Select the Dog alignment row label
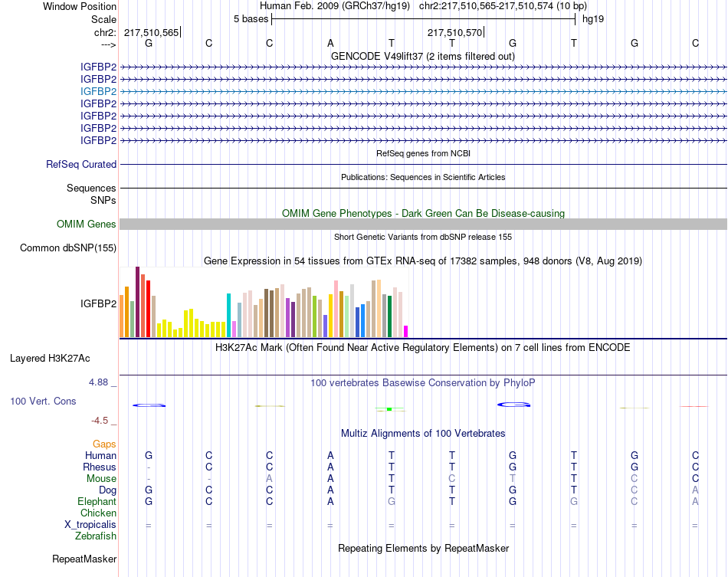 pos(108,490)
